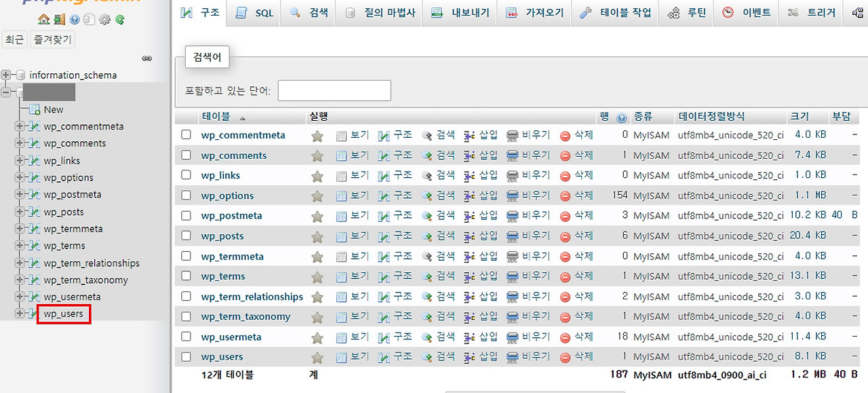Open the 질의 마법사 tab
This screenshot has height=393, width=868.
pyautogui.click(x=380, y=12)
